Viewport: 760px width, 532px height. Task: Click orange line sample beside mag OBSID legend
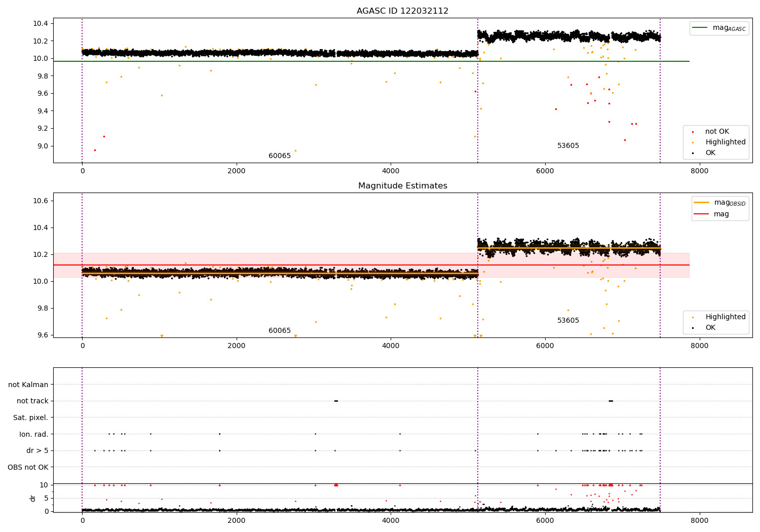(x=702, y=203)
